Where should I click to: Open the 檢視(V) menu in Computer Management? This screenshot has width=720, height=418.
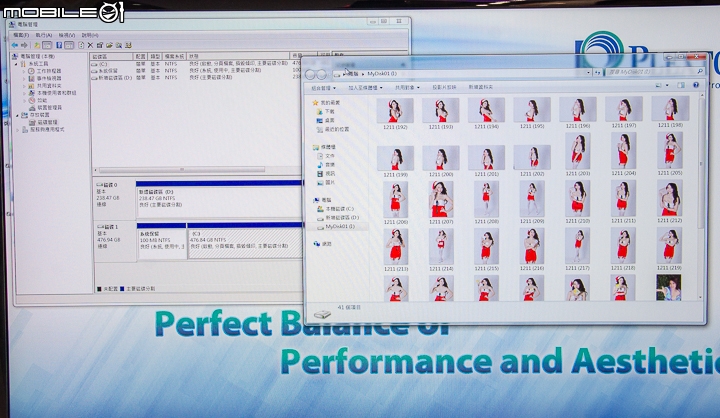click(x=67, y=35)
